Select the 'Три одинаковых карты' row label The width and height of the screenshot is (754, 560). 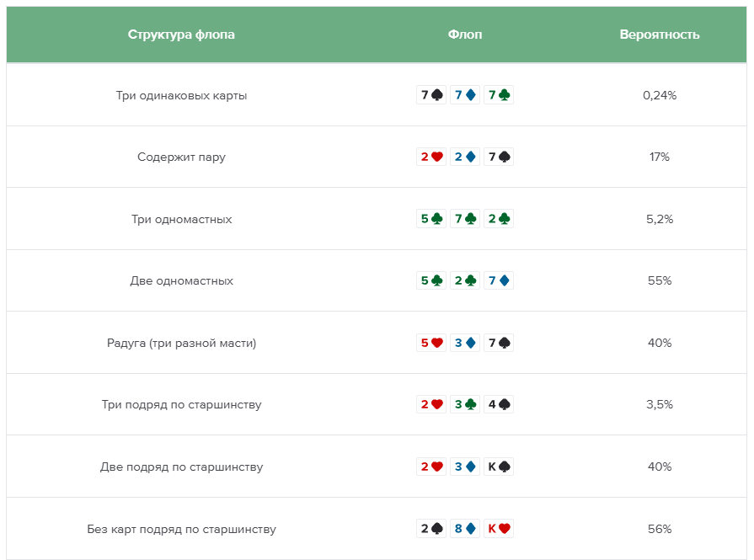click(181, 95)
